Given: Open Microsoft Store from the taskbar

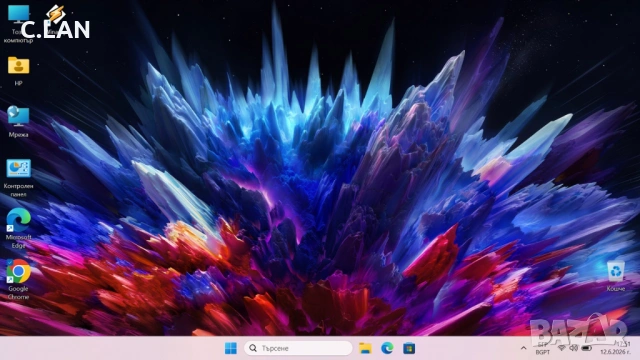Looking at the screenshot, I should click(x=409, y=348).
